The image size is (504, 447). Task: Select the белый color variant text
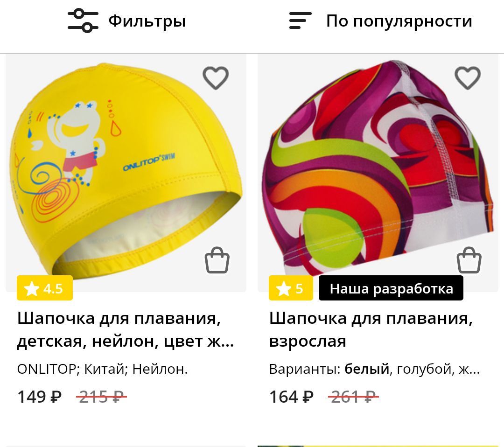pos(367,369)
